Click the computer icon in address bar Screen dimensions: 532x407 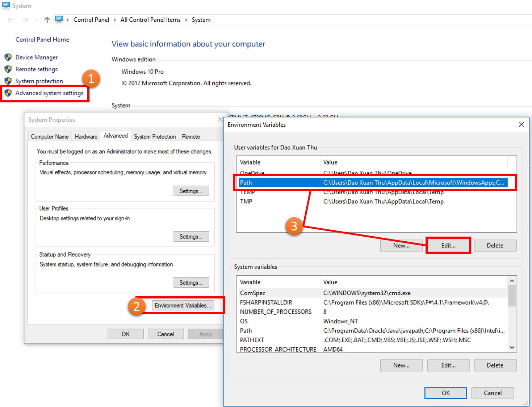59,20
